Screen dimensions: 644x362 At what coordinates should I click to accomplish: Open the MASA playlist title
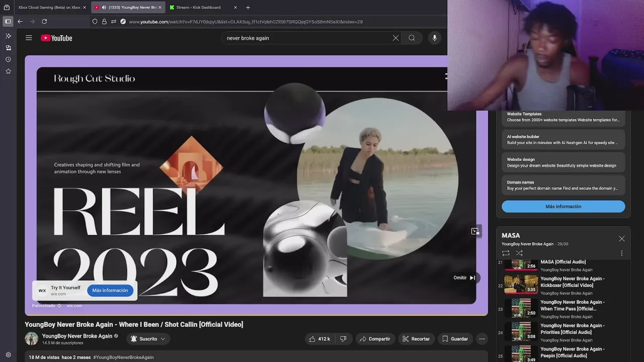click(511, 235)
